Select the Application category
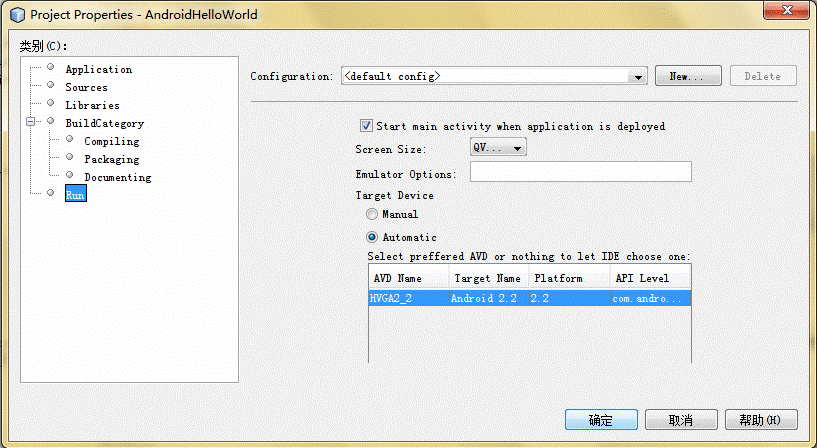This screenshot has height=448, width=817. pyautogui.click(x=98, y=69)
